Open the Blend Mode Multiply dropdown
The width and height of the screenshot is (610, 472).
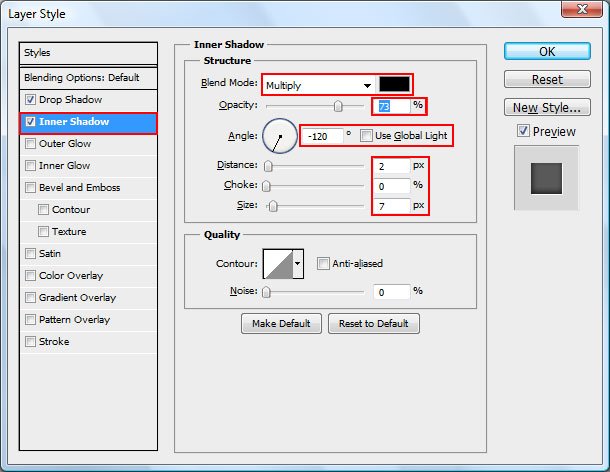click(319, 85)
